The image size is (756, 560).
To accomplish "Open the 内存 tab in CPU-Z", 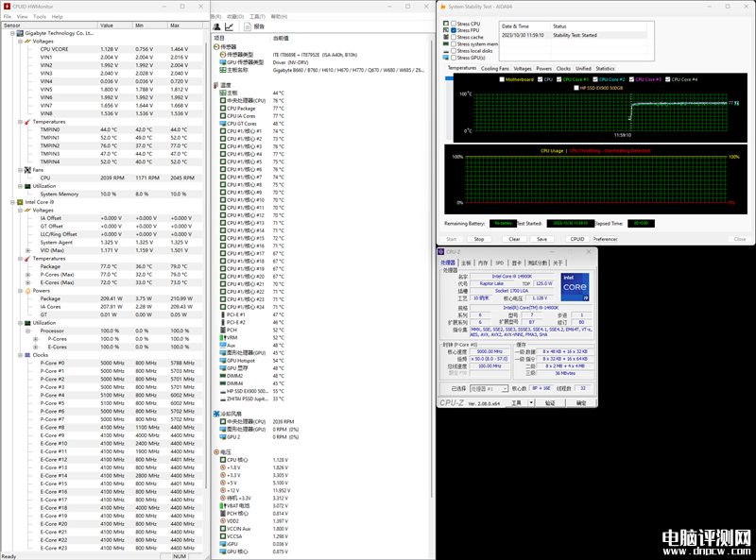I will pyautogui.click(x=483, y=263).
